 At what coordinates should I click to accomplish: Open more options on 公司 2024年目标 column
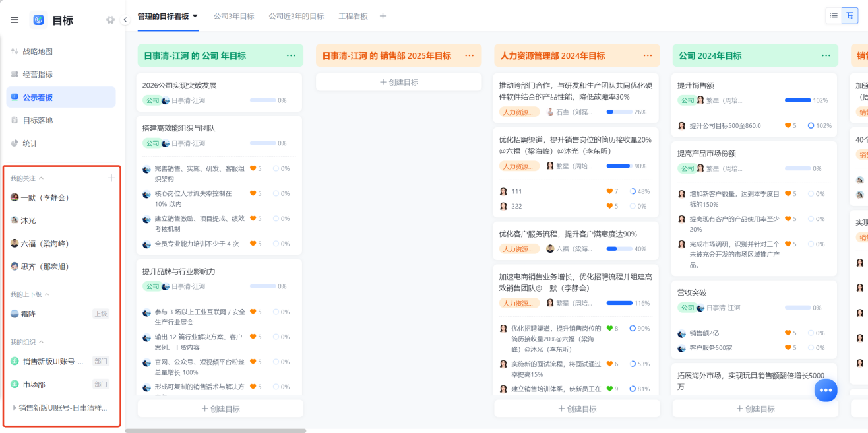tap(826, 55)
